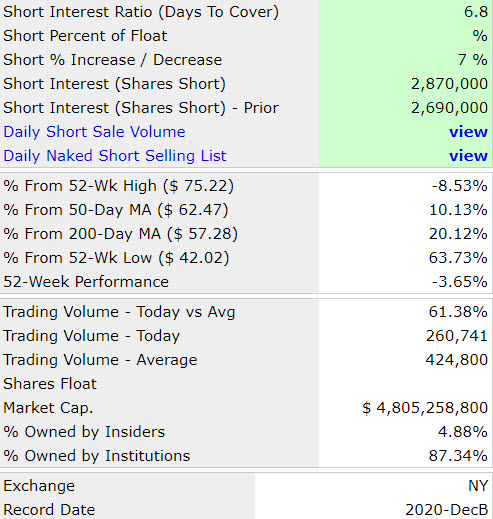Click the % From 50-Day MA row label

(116, 210)
